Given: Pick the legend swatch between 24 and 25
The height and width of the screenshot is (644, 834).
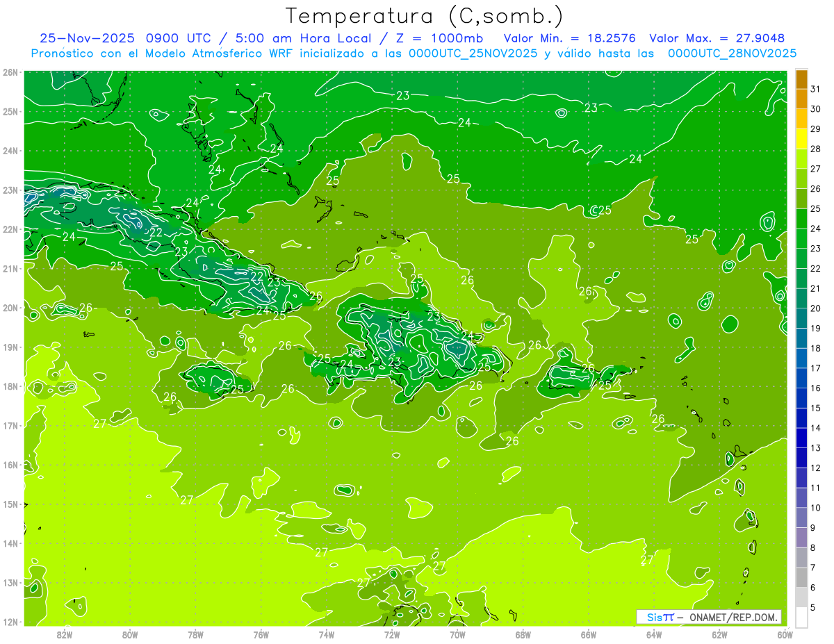Looking at the screenshot, I should (801, 218).
